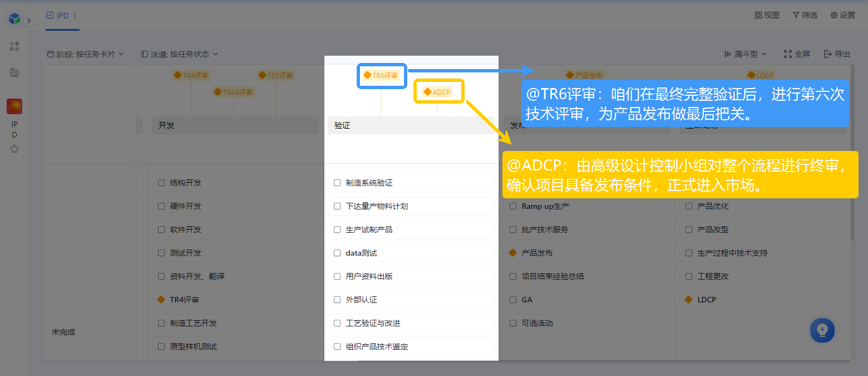Enter 全屏 fullscreen mode
The height and width of the screenshot is (376, 868).
point(797,54)
